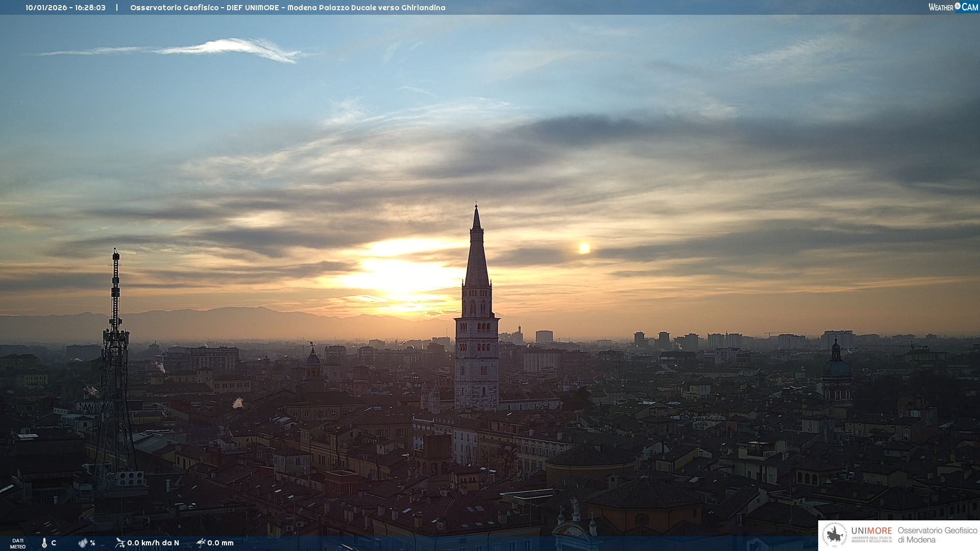Click the temperature C unit reading
The image size is (980, 551).
click(x=54, y=543)
